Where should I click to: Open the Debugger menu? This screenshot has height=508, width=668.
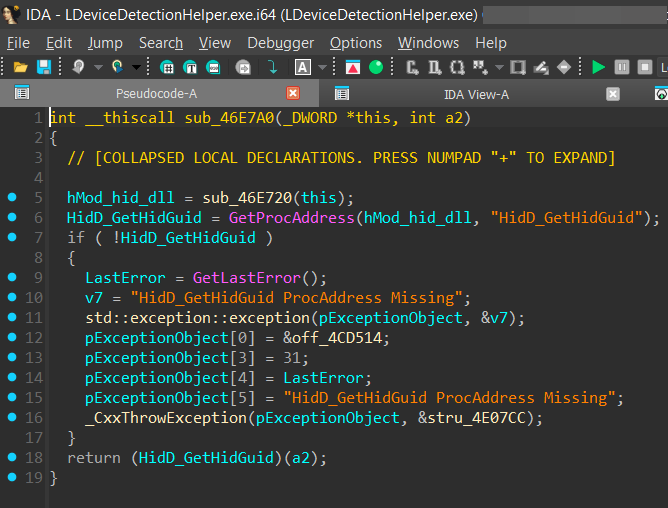tap(281, 43)
